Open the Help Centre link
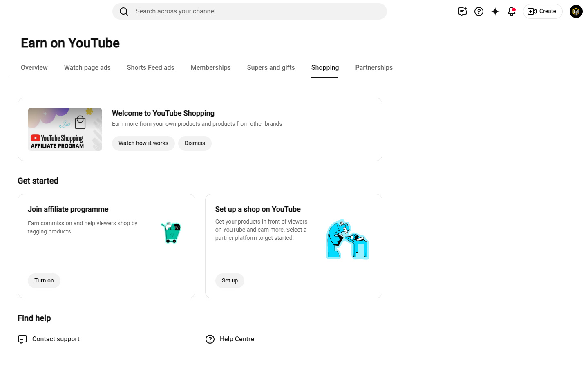The image size is (588, 376). coord(237,339)
